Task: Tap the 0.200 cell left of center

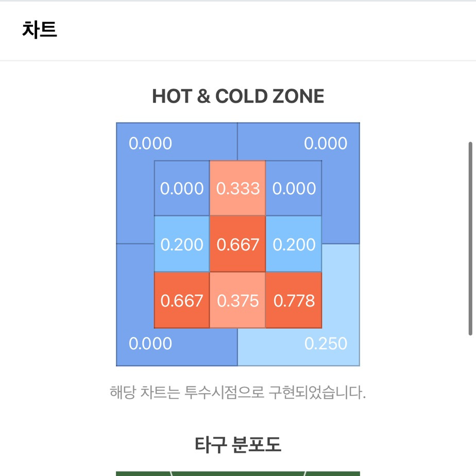Action: click(x=182, y=244)
